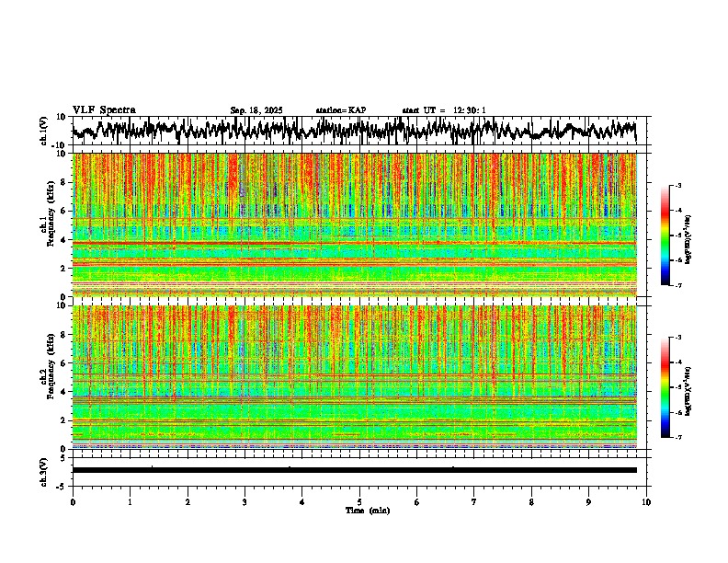Click the time axis tick label '10'
The width and height of the screenshot is (728, 563).
coord(646,502)
